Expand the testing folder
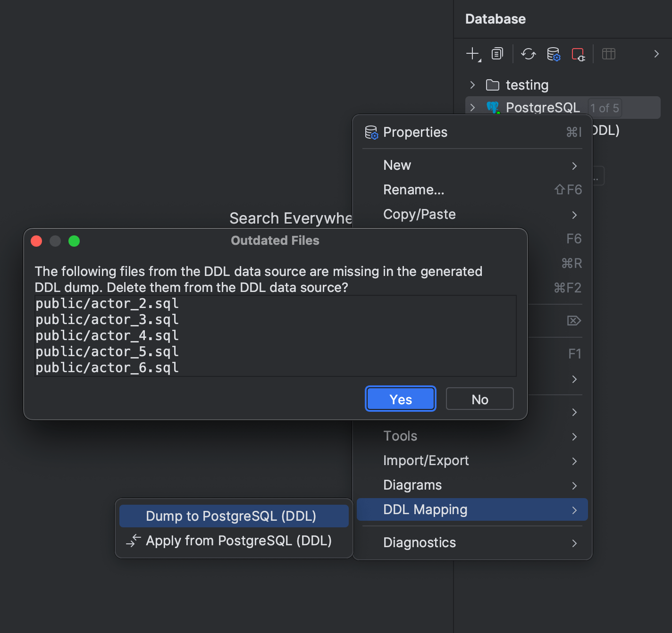This screenshot has width=672, height=633. point(472,85)
